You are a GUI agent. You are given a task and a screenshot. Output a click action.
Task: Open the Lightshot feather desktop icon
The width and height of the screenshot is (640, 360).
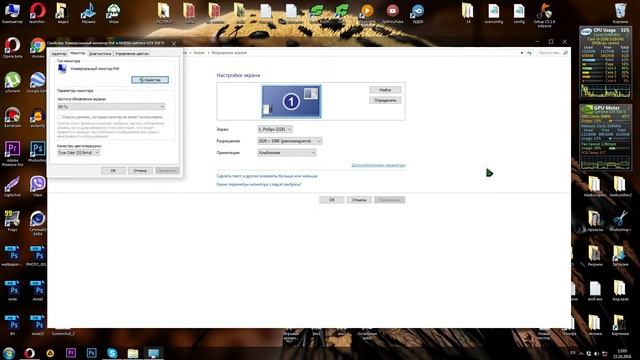[x=12, y=187]
